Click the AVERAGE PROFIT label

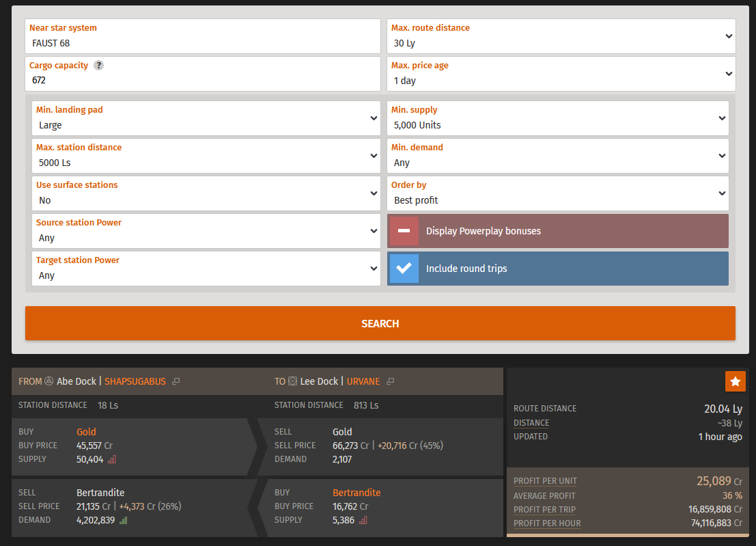pos(544,496)
